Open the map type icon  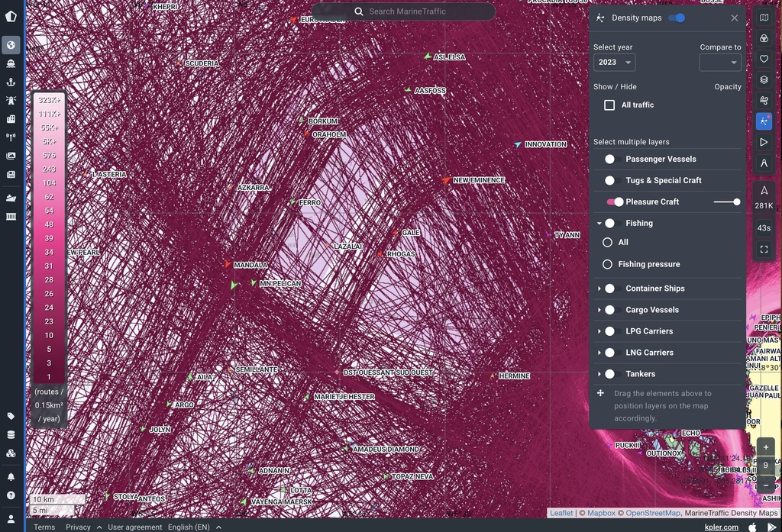[x=764, y=18]
